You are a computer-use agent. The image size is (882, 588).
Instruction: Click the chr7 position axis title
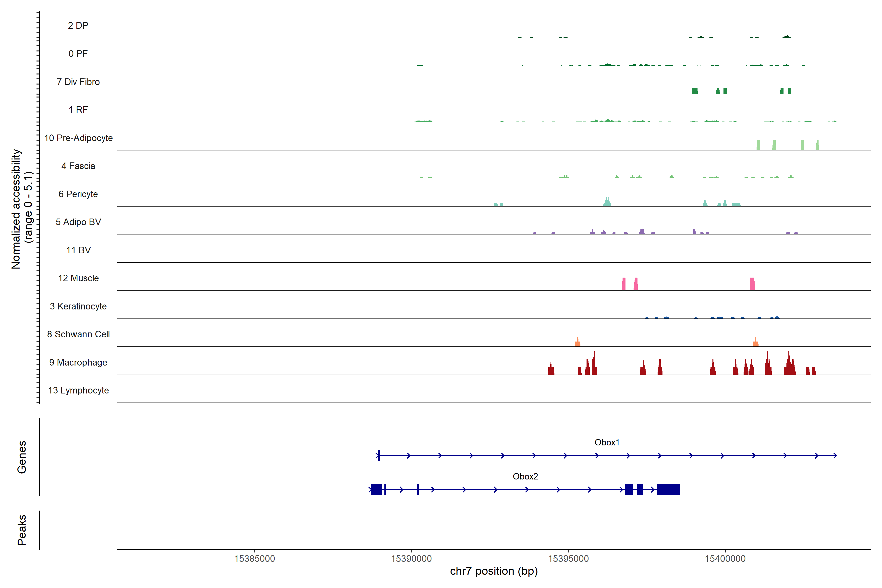(x=494, y=571)
